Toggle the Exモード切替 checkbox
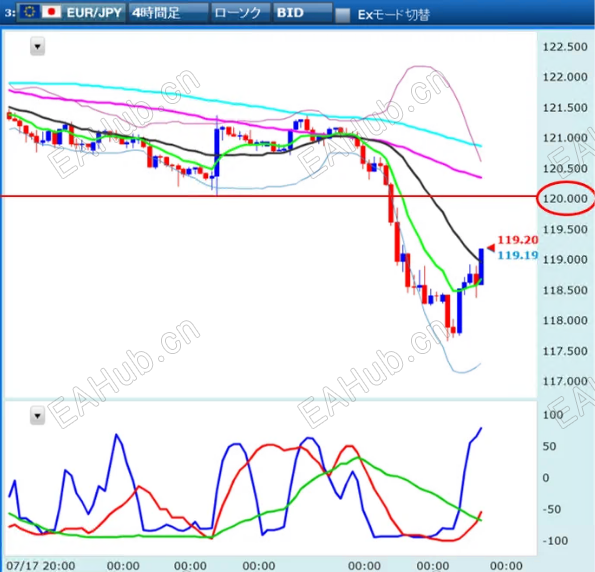Viewport: 595px width, 572px height. coord(343,15)
